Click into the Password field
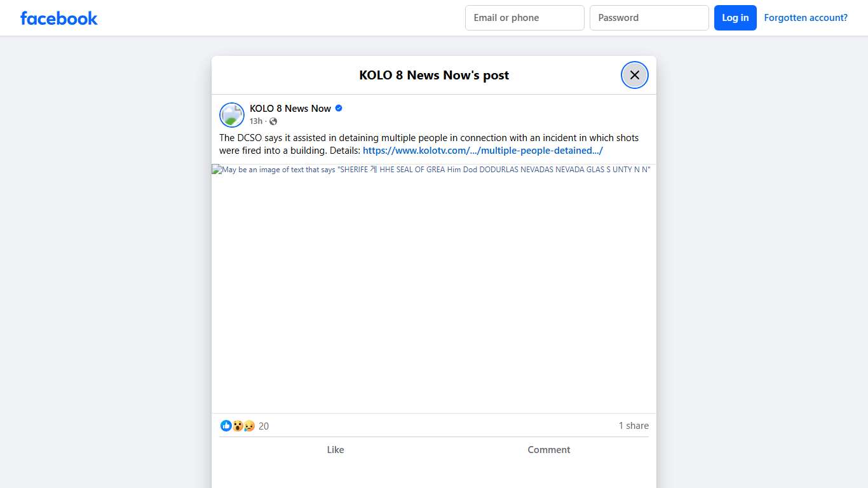 click(649, 18)
